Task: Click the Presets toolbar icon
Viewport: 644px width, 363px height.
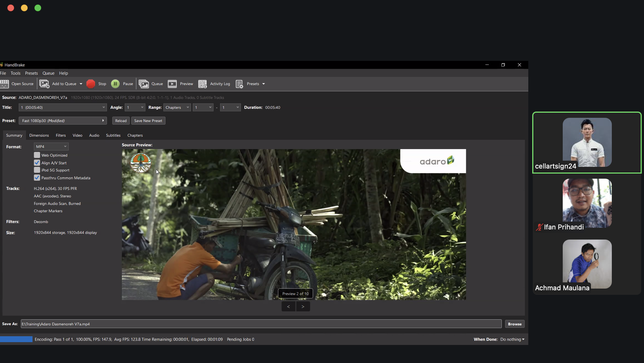Action: click(x=239, y=84)
